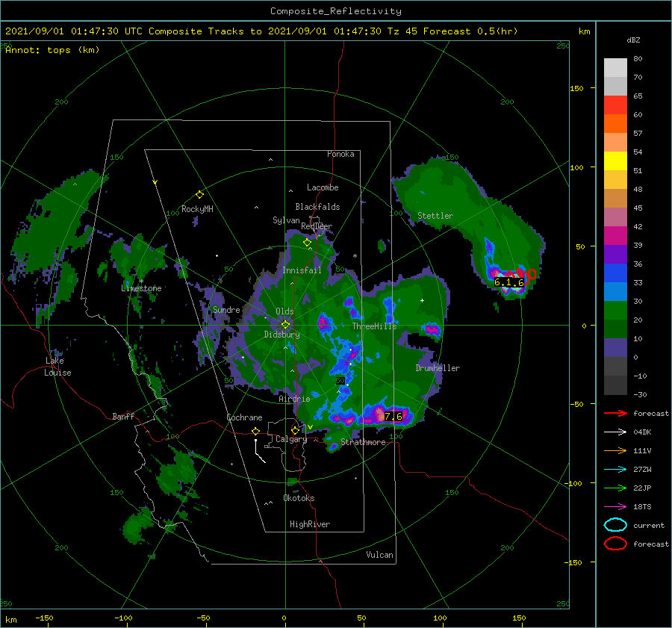Click the 27ZW legend label
Image resolution: width=672 pixels, height=628 pixels.
click(x=642, y=470)
